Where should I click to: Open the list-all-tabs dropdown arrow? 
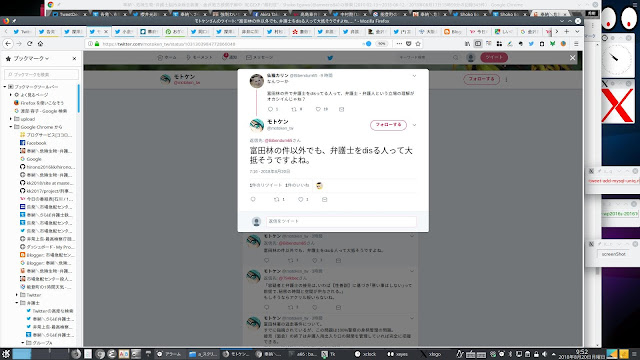pyautogui.click(x=577, y=31)
